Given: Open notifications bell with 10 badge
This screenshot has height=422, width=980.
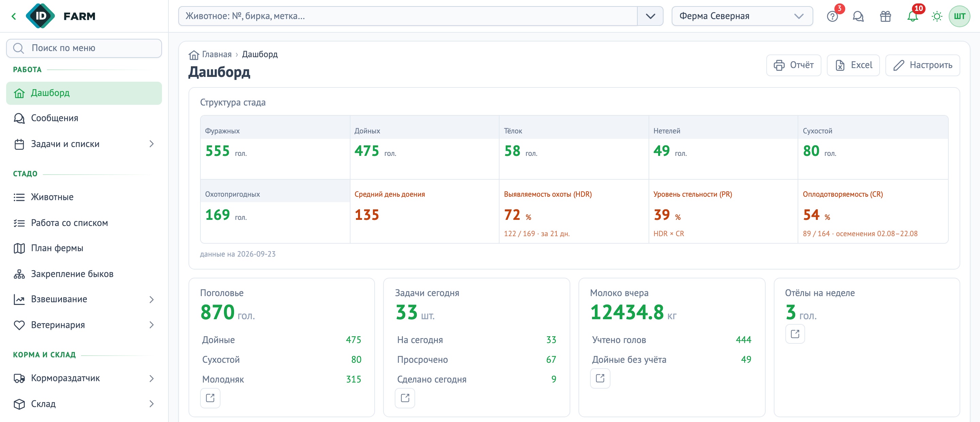Looking at the screenshot, I should coord(912,16).
